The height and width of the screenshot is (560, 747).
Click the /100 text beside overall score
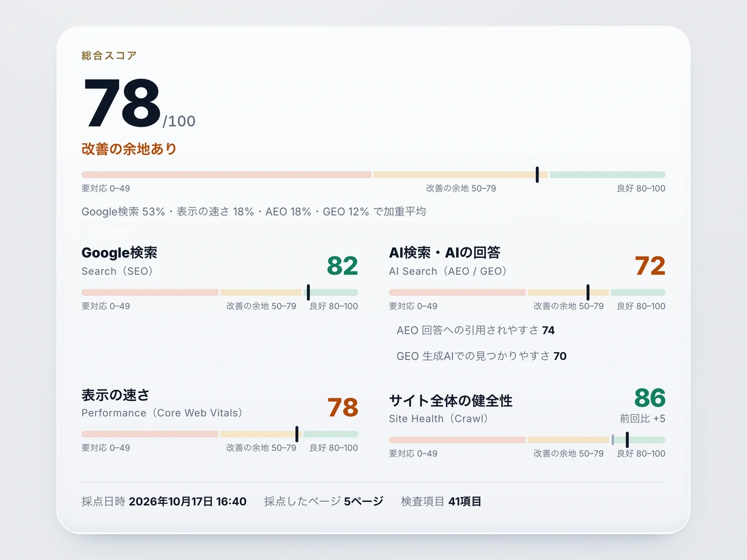pos(179,122)
